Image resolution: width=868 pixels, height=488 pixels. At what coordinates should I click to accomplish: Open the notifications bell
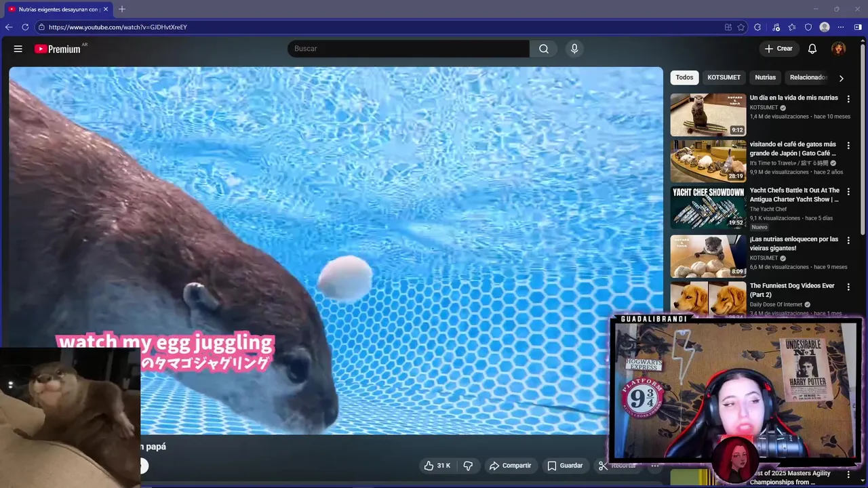coord(812,49)
